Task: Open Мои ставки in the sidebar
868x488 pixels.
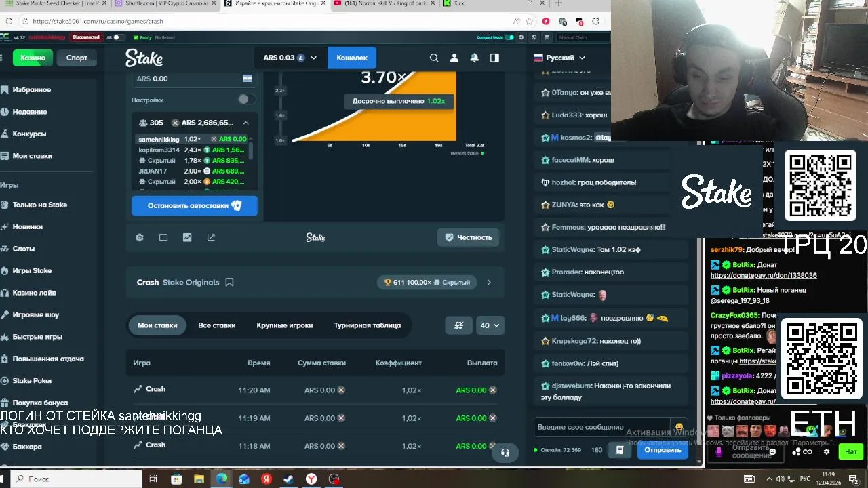Action: [32, 156]
